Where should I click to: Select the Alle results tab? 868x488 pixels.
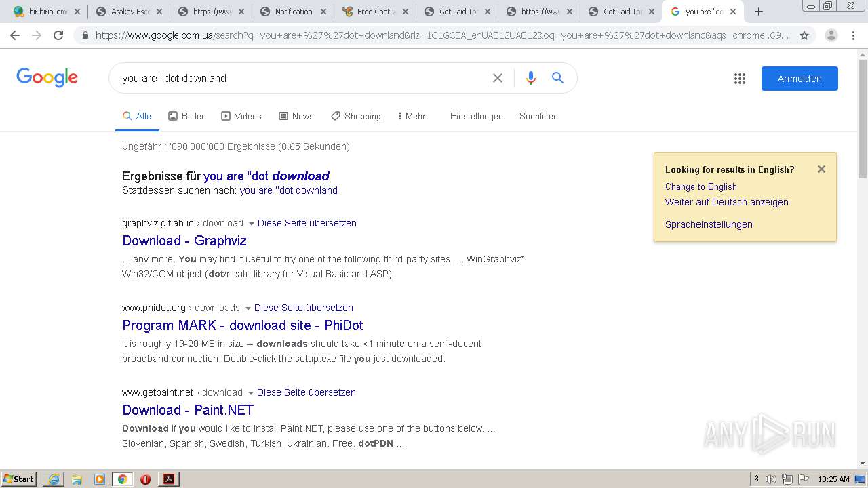[x=137, y=116]
